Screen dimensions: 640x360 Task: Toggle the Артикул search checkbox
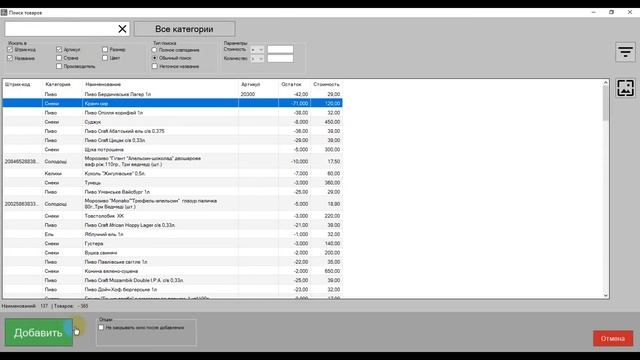pyautogui.click(x=59, y=49)
